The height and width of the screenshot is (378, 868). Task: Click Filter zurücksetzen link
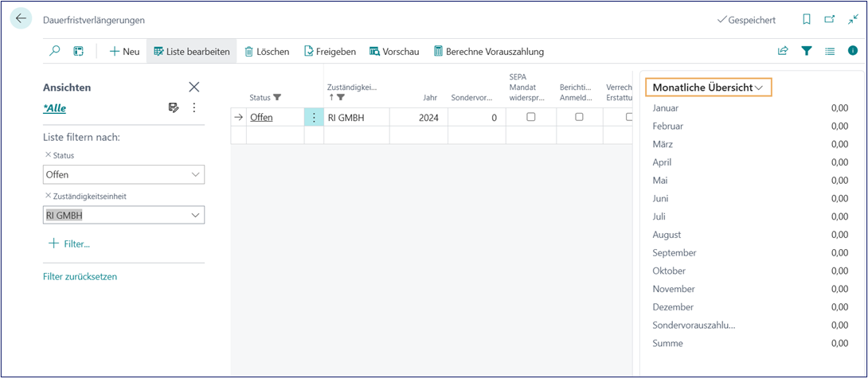(x=80, y=276)
